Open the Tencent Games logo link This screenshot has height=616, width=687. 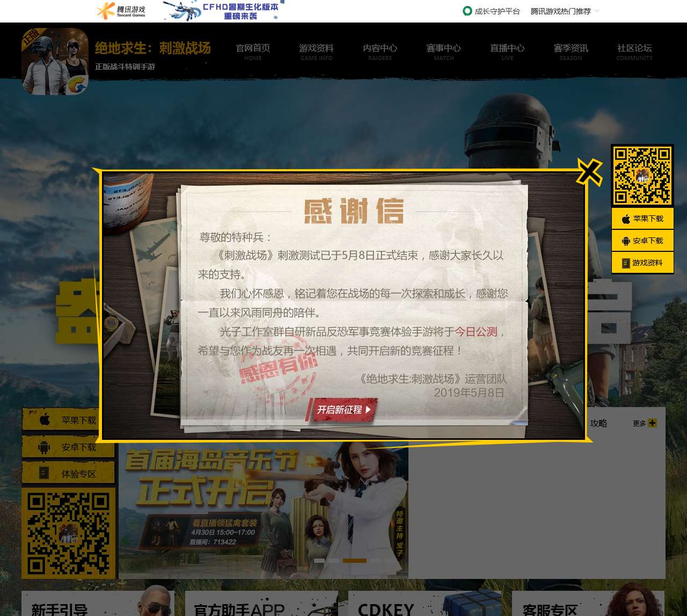pyautogui.click(x=121, y=11)
